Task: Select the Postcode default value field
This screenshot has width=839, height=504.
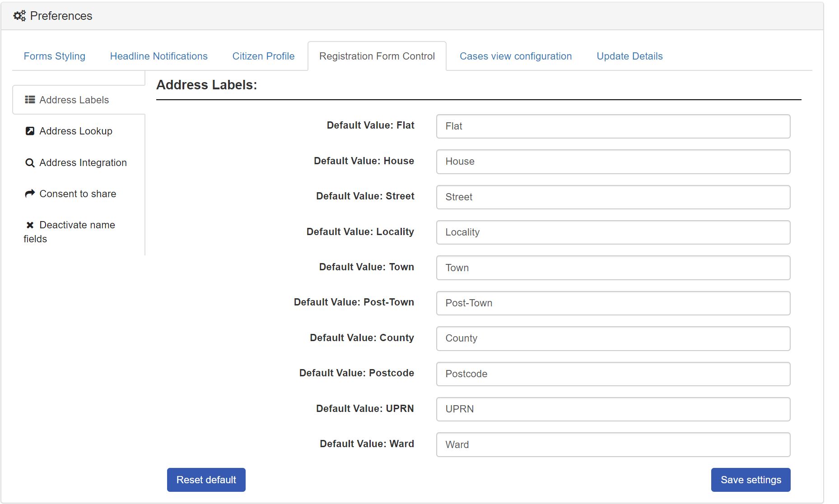Action: [x=613, y=374]
